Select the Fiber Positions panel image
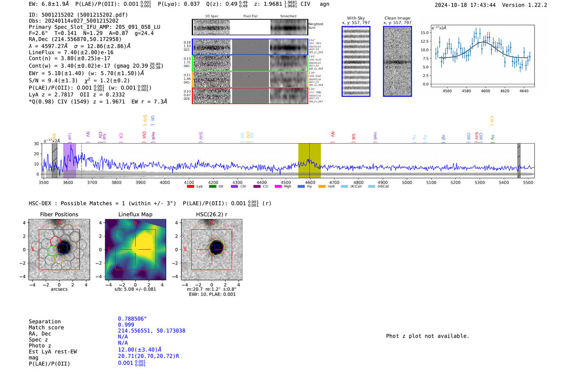Image resolution: width=576 pixels, height=392 pixels. 59,250
